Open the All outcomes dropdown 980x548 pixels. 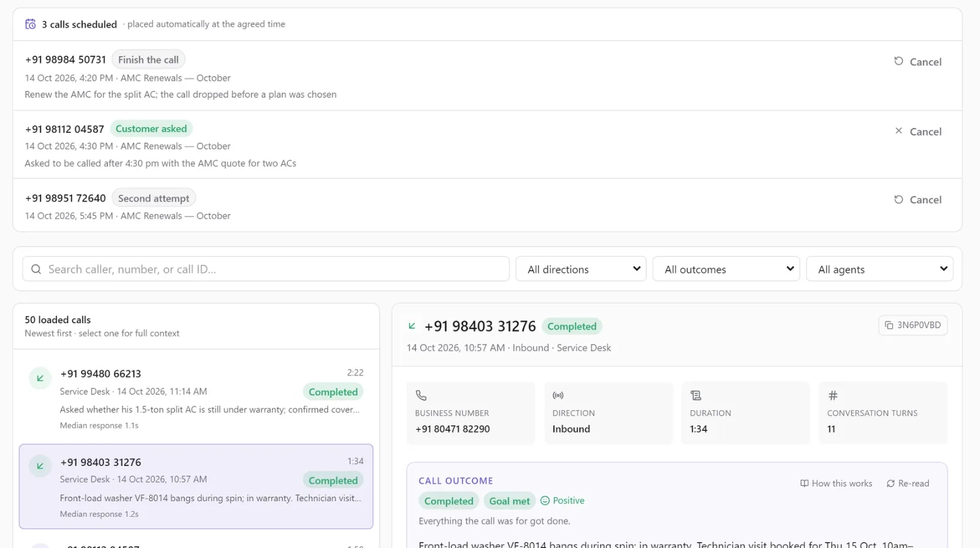click(x=726, y=269)
